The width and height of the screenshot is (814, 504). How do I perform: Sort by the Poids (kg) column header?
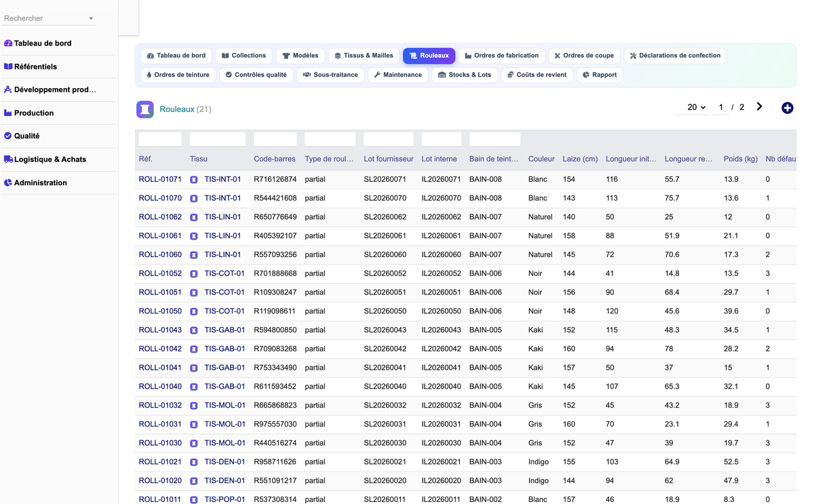[x=741, y=159]
